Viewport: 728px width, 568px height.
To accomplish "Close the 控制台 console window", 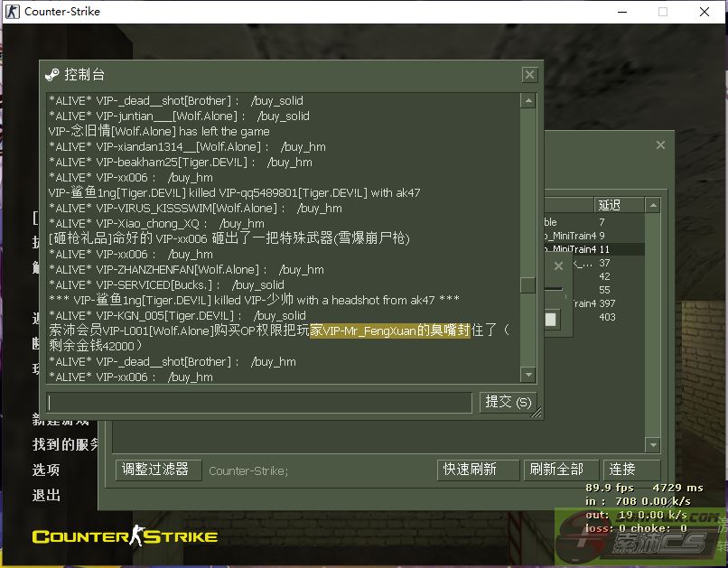I will point(529,75).
